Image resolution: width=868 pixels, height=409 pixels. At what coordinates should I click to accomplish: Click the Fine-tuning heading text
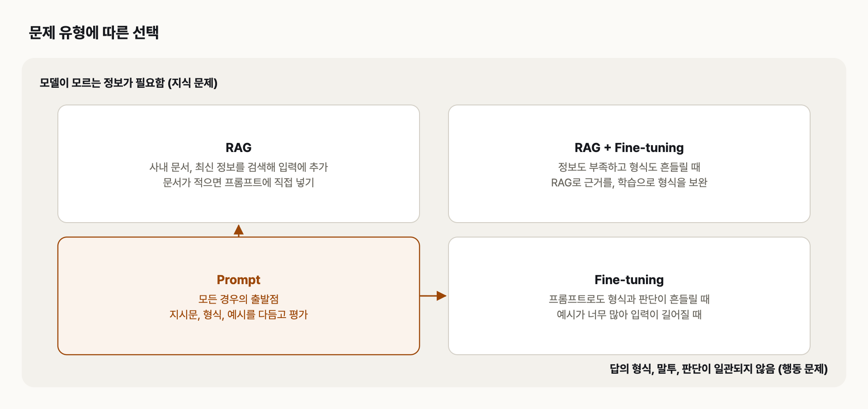[x=629, y=280]
